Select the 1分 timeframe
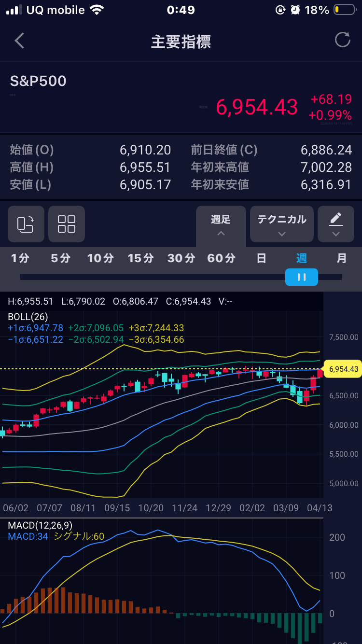Viewport: 362px width, 644px height. click(x=20, y=258)
